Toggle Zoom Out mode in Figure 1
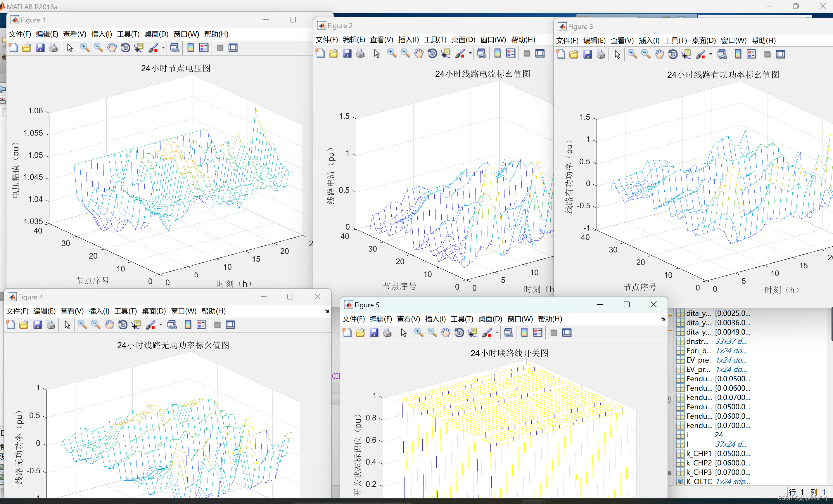Screen dimensions: 833x504 coord(98,48)
